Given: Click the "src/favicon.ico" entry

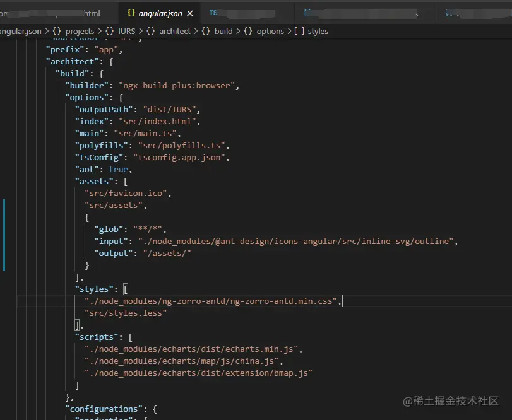Looking at the screenshot, I should 126,194.
